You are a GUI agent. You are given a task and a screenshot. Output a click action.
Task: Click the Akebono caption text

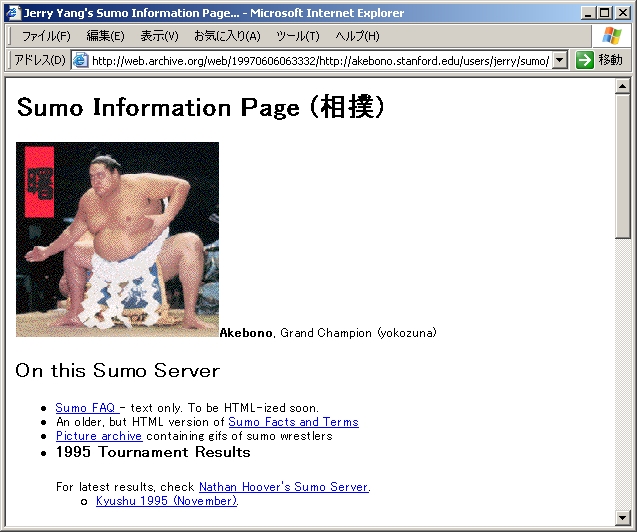tap(328, 333)
